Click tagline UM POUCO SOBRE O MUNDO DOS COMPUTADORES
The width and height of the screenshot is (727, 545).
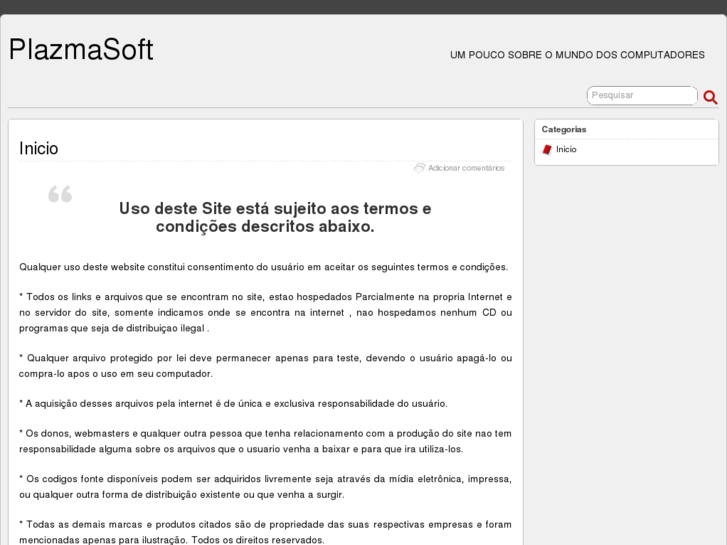coord(577,55)
